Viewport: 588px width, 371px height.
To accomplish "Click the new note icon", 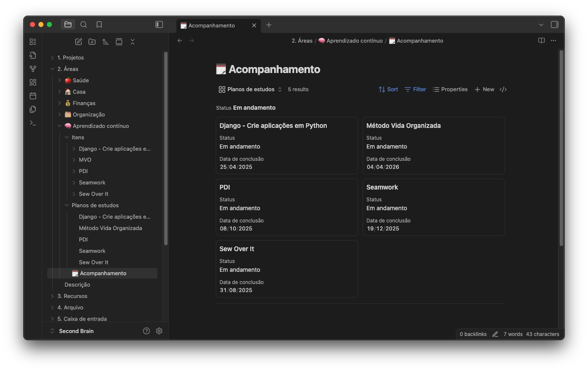I will (x=79, y=42).
